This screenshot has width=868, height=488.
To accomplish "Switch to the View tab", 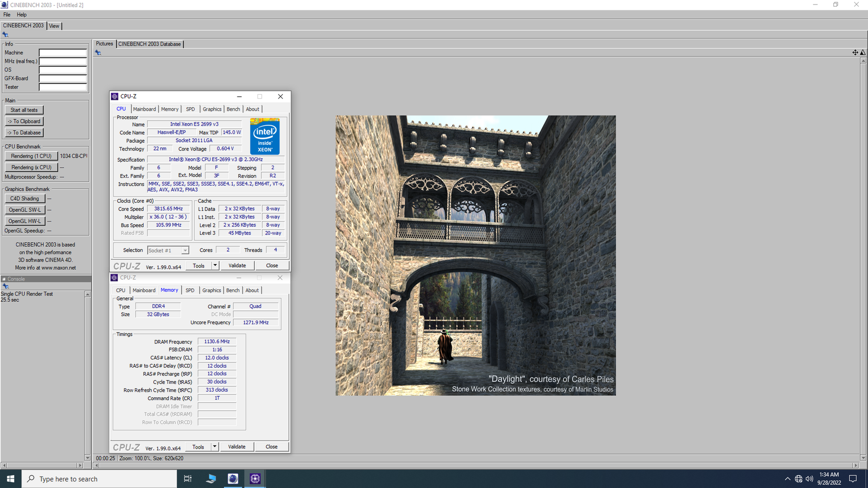I will point(54,26).
